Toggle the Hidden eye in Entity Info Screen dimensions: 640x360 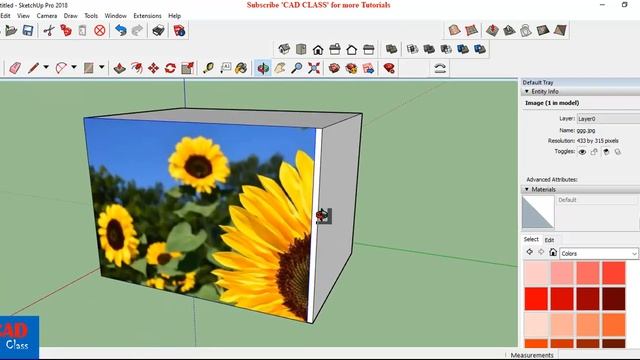tap(582, 152)
